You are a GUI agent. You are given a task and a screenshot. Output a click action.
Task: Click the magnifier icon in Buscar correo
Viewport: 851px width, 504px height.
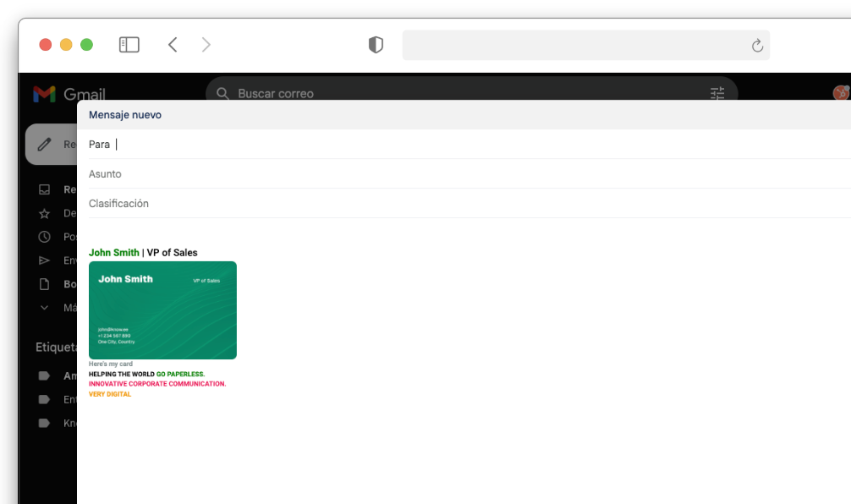(x=223, y=93)
